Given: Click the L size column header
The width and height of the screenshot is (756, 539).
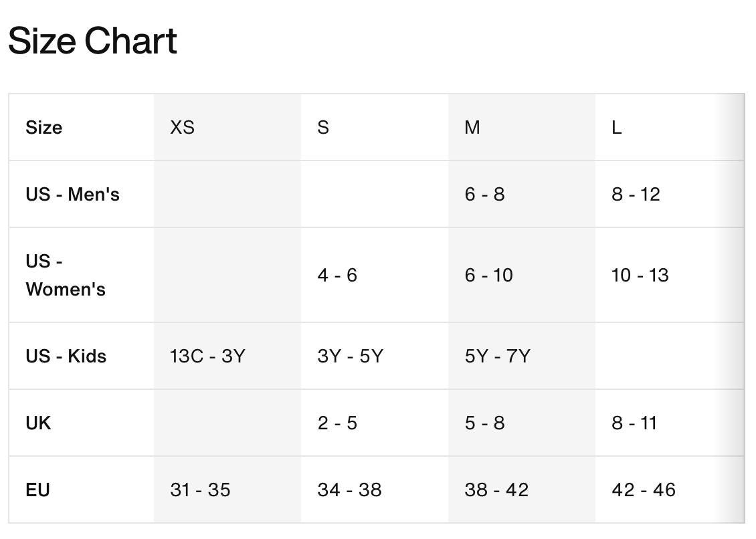Looking at the screenshot, I should click(617, 128).
